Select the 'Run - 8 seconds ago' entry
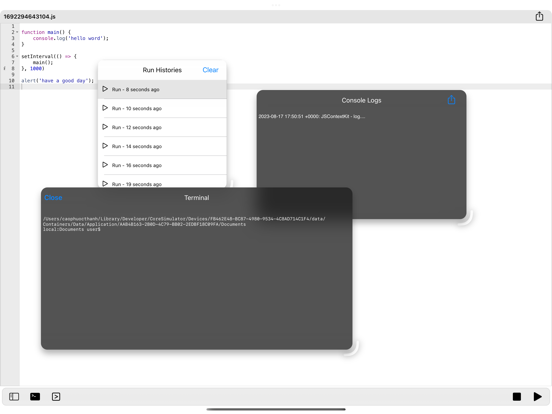Image resolution: width=552 pixels, height=414 pixels. 162,89
